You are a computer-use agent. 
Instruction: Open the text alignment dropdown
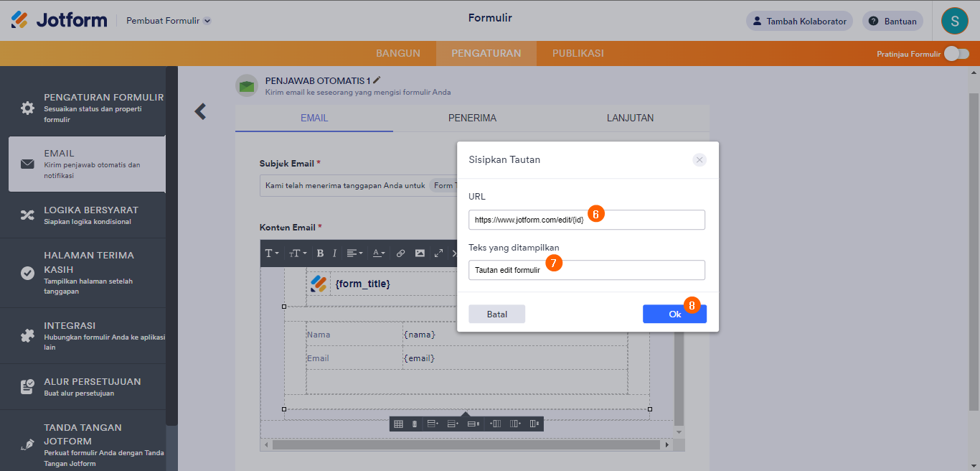pyautogui.click(x=354, y=253)
